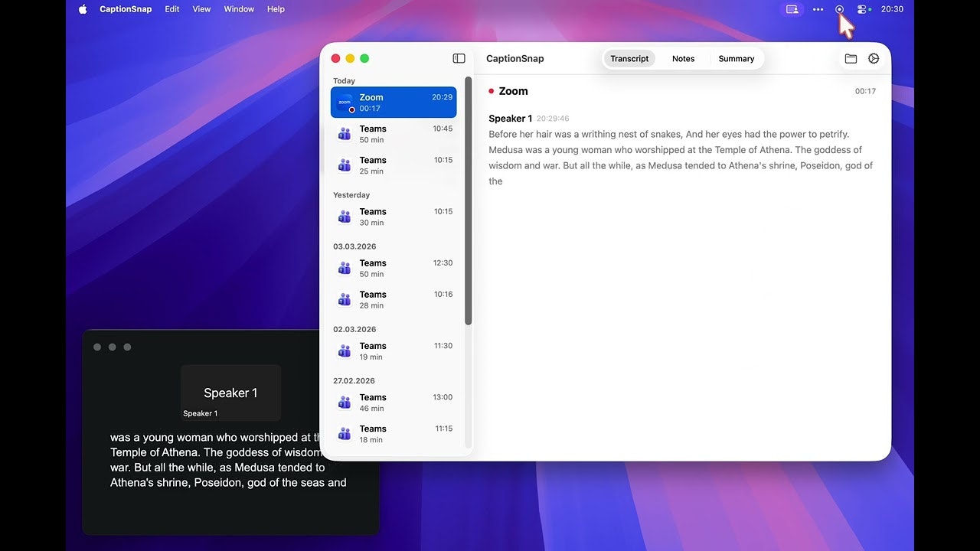This screenshot has width=980, height=551.
Task: Open the three-dots menu bar extra
Action: (x=818, y=9)
